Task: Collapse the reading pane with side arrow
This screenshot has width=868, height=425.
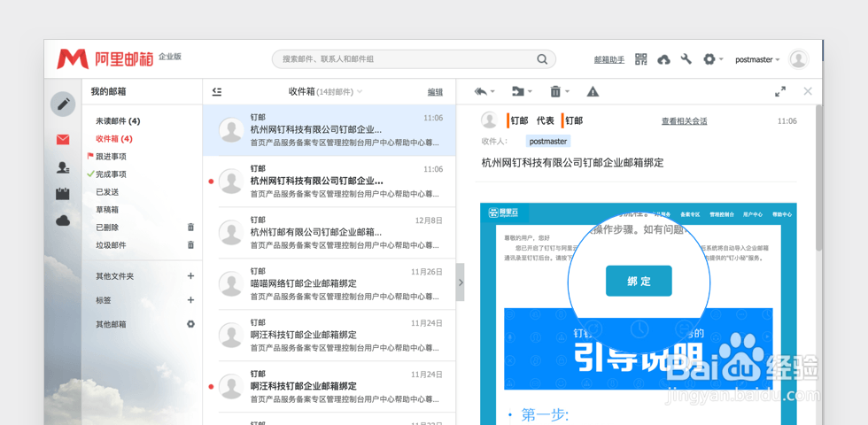Action: [461, 282]
